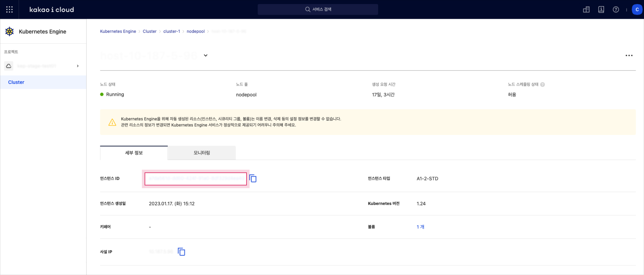Open the documentation icon in top bar
644x275 pixels.
(601, 9)
